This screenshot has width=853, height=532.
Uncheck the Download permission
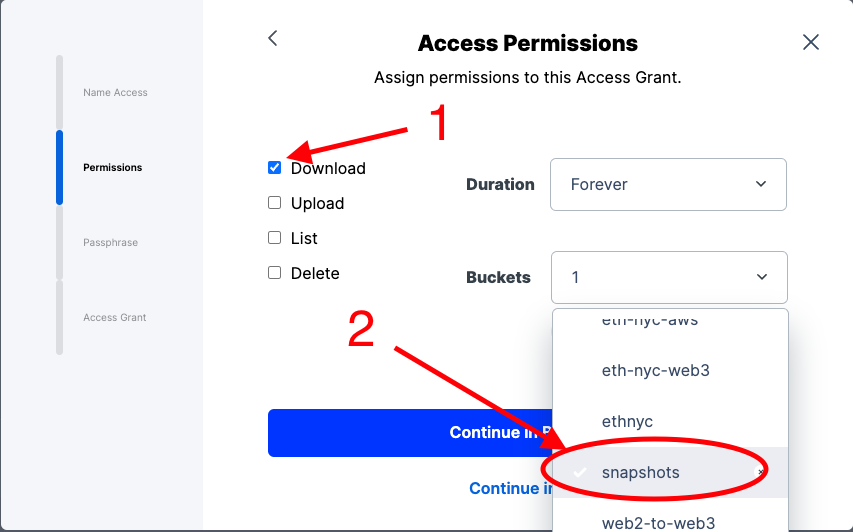275,168
